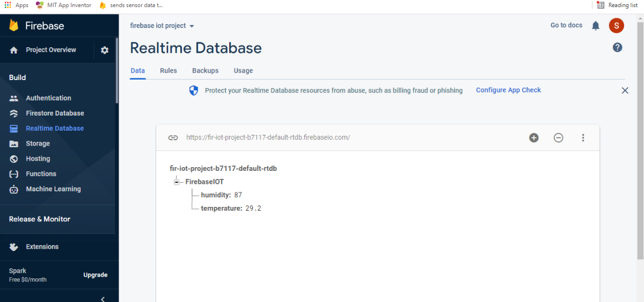Switch to the Rules tab
The image size is (644, 302).
click(169, 70)
